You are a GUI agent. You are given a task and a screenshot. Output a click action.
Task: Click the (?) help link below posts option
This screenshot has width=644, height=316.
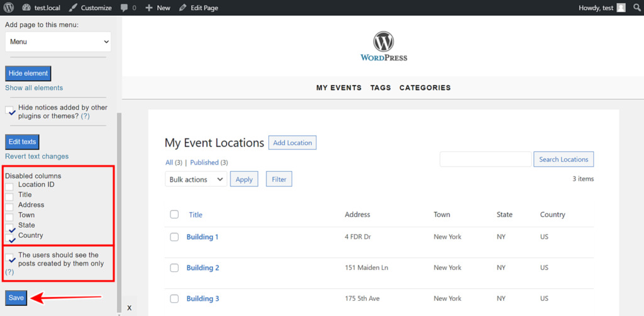pos(9,271)
